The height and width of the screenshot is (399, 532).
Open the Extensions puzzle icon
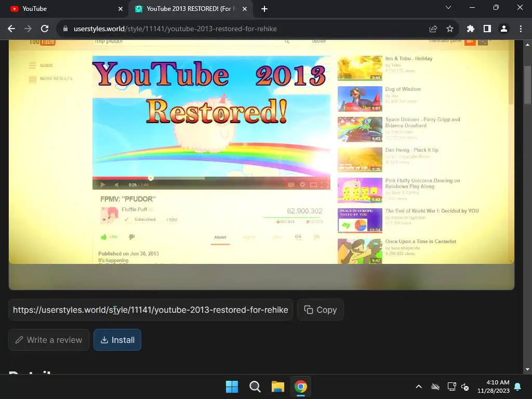470,29
